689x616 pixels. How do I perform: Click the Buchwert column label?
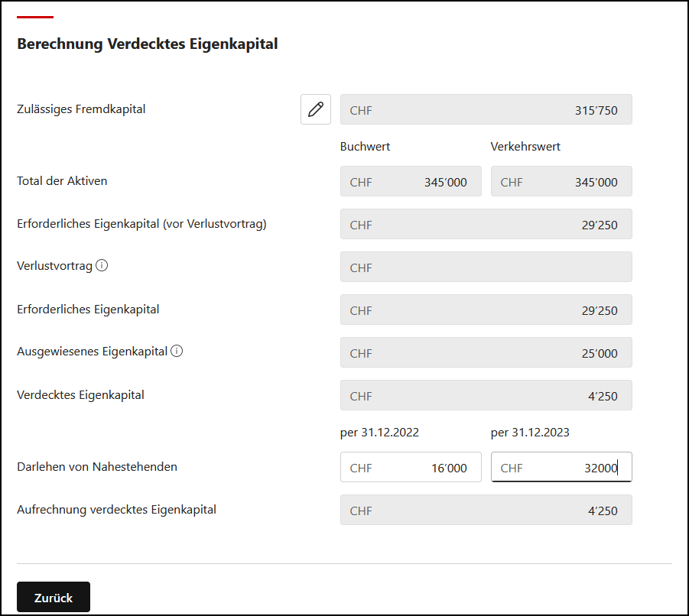(365, 147)
